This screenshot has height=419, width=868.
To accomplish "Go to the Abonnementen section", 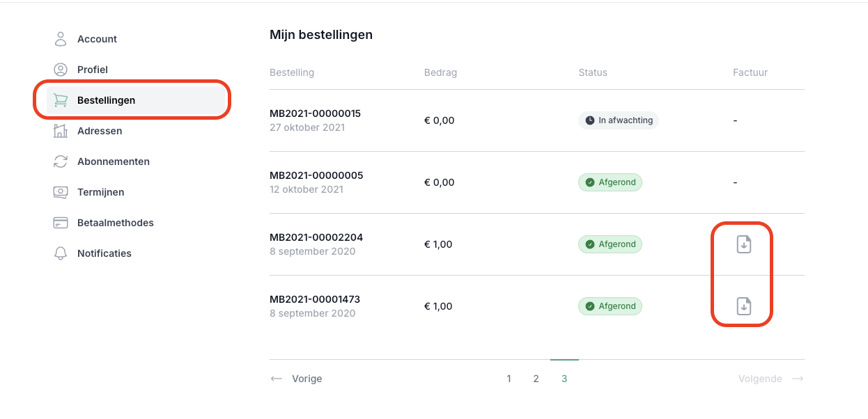I will (x=113, y=161).
